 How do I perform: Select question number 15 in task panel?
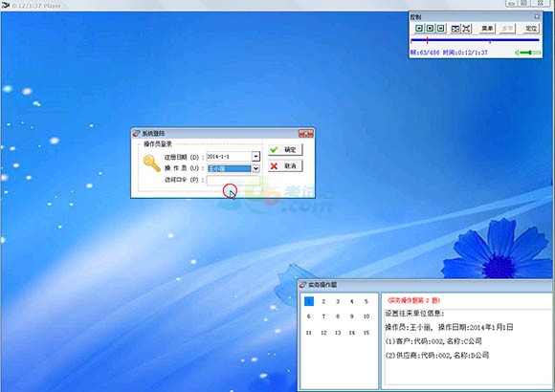pyautogui.click(x=366, y=333)
